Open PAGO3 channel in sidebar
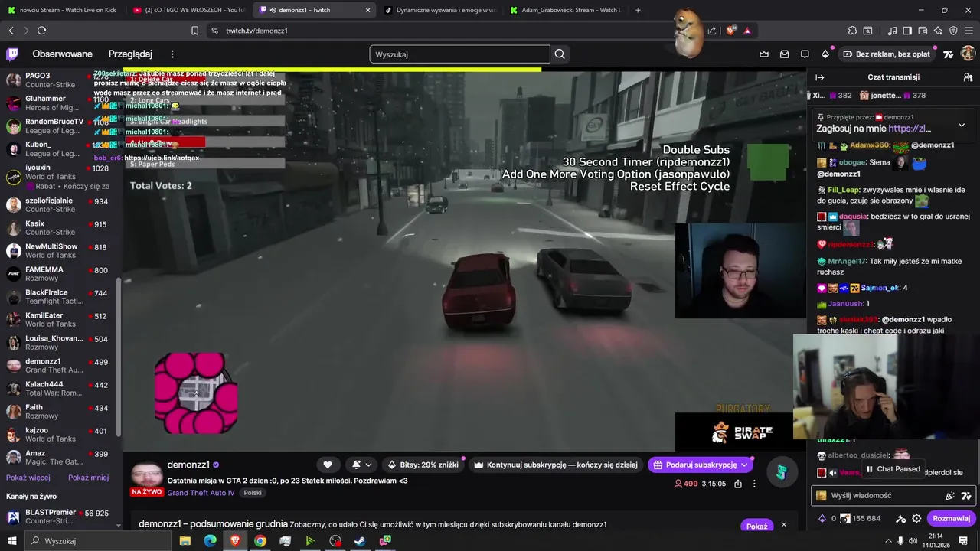Image resolution: width=980 pixels, height=551 pixels. point(60,80)
